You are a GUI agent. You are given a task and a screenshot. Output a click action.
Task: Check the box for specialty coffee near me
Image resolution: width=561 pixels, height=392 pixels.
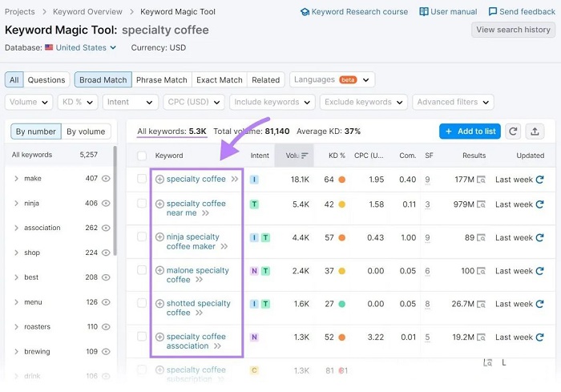[x=142, y=204]
